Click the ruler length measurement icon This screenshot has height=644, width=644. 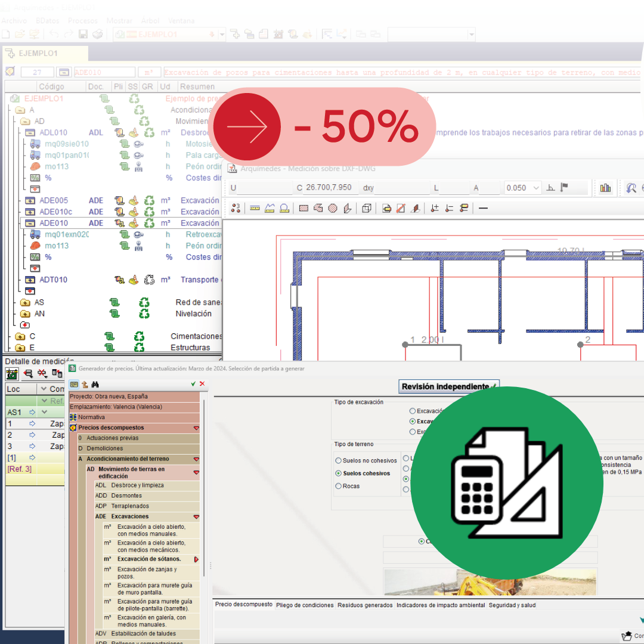[255, 208]
